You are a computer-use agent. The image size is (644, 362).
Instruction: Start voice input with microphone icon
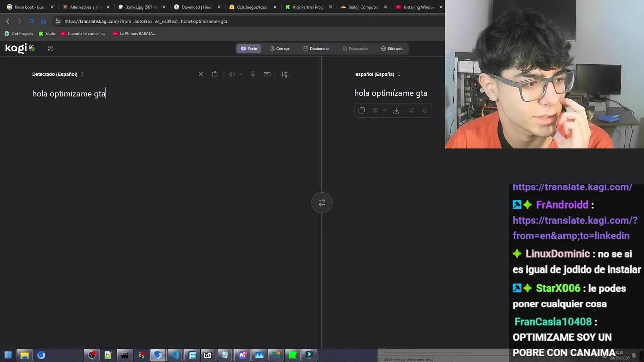coord(253,74)
